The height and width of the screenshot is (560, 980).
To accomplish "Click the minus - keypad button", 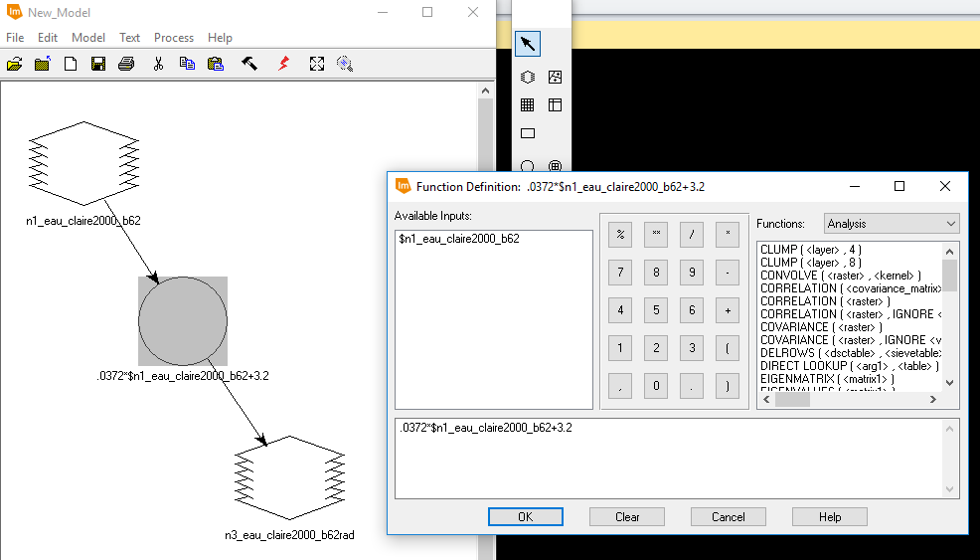I will 728,273.
